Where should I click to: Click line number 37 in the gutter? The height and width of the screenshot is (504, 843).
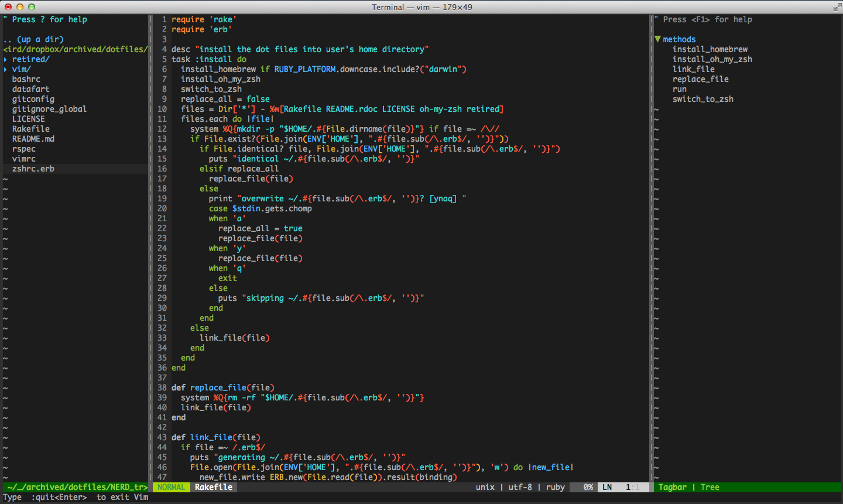tap(162, 378)
